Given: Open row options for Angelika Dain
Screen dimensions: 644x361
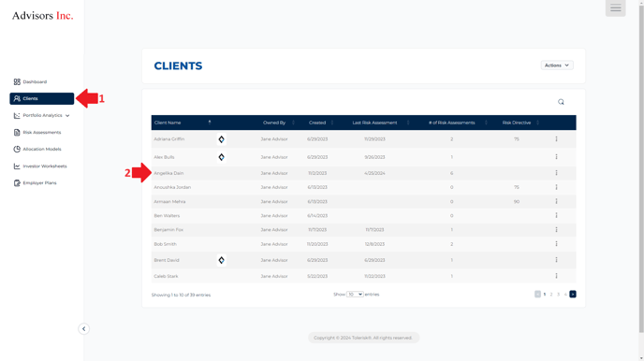Looking at the screenshot, I should coord(557,173).
